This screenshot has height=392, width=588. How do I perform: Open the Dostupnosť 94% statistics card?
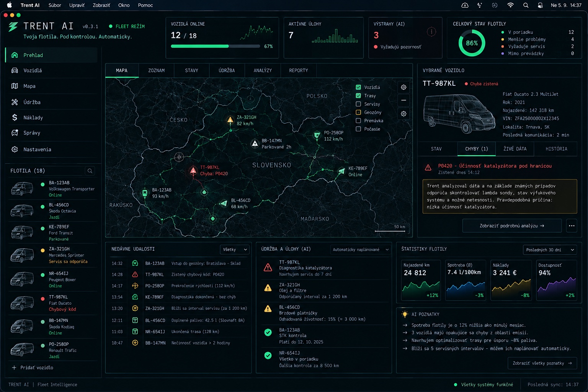coord(556,281)
